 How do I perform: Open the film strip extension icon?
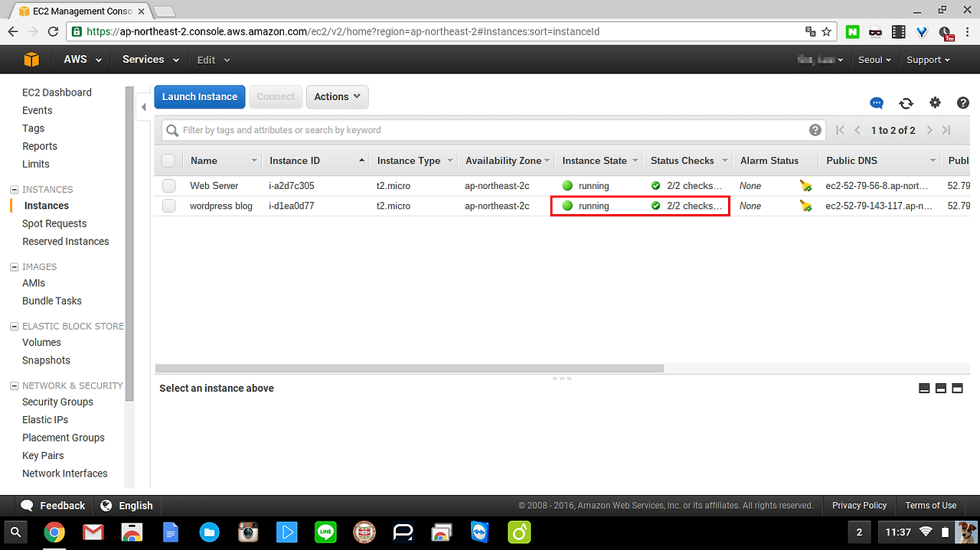(x=899, y=32)
